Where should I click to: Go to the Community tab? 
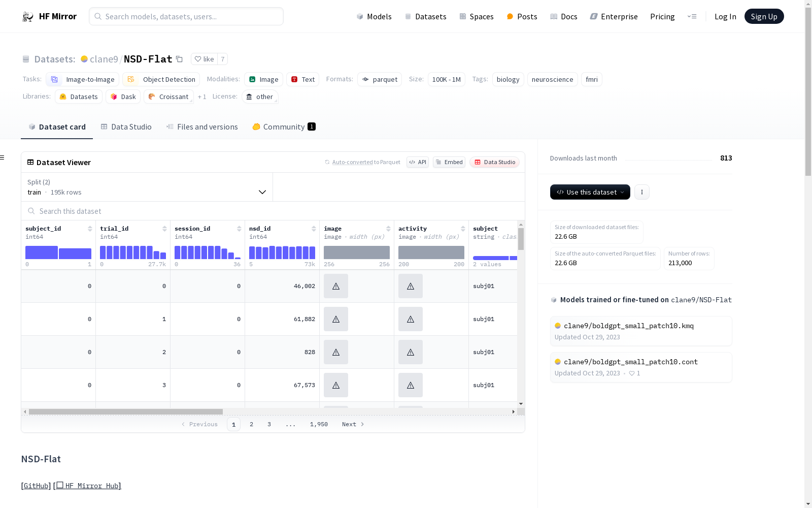(x=284, y=127)
